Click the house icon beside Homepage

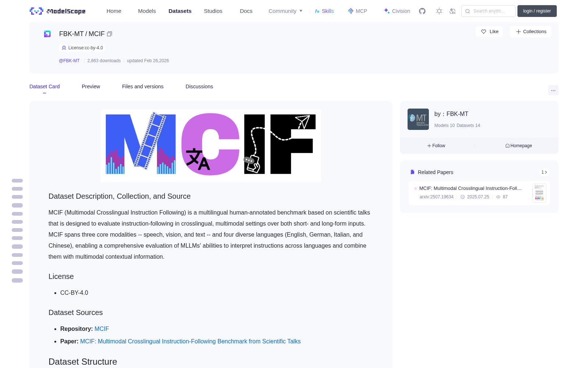coord(508,146)
